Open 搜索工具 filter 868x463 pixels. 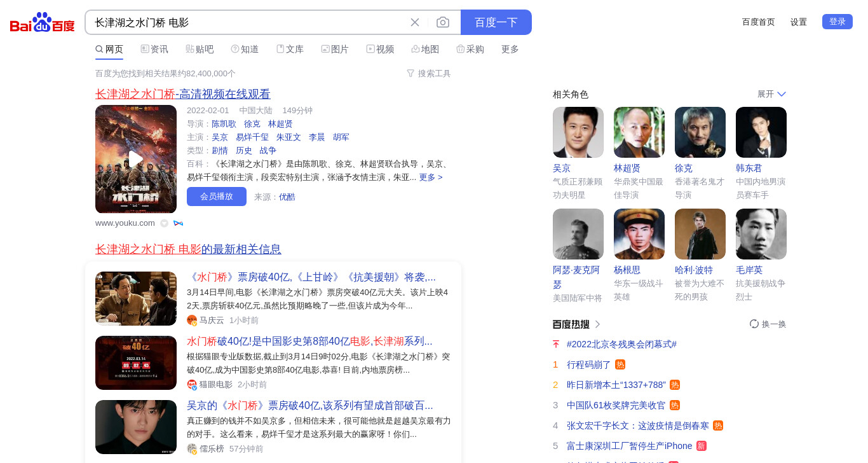pos(429,73)
